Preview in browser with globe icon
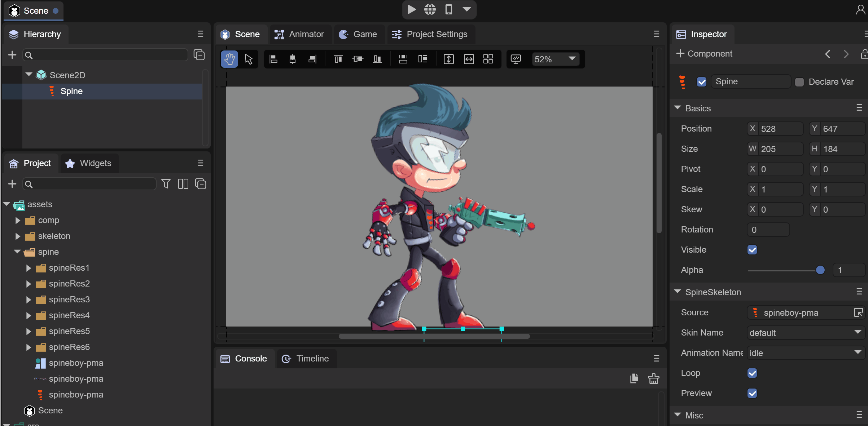The height and width of the screenshot is (426, 868). pyautogui.click(x=430, y=9)
